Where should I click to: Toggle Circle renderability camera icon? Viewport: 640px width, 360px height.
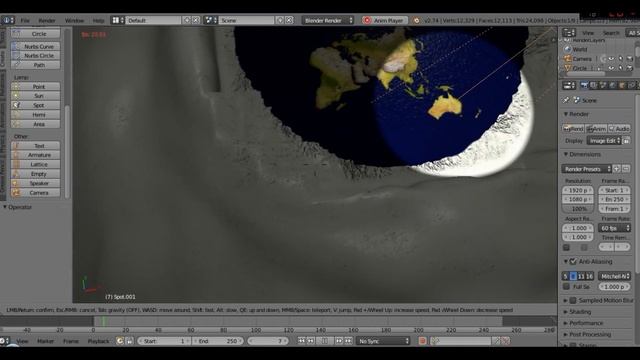coord(630,68)
